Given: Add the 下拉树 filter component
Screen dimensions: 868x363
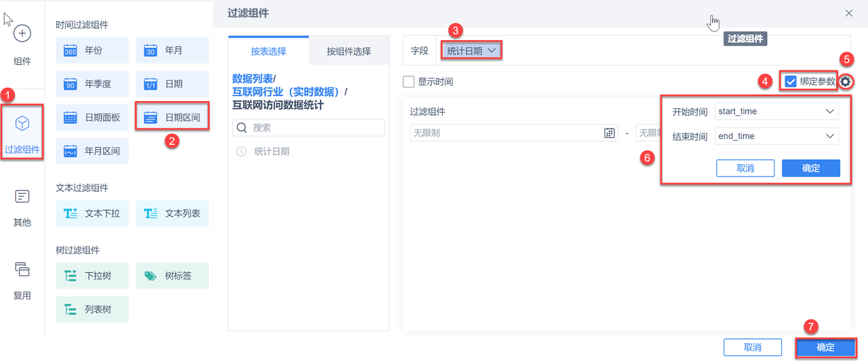Looking at the screenshot, I should pyautogui.click(x=92, y=275).
